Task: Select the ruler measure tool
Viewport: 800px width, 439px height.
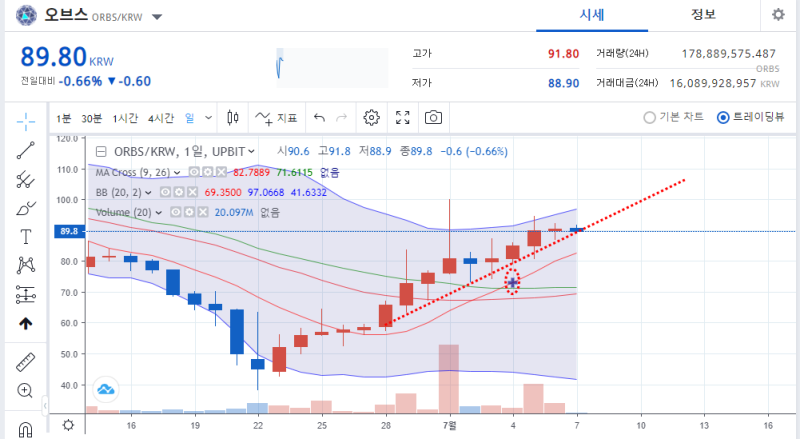Action: [26, 362]
